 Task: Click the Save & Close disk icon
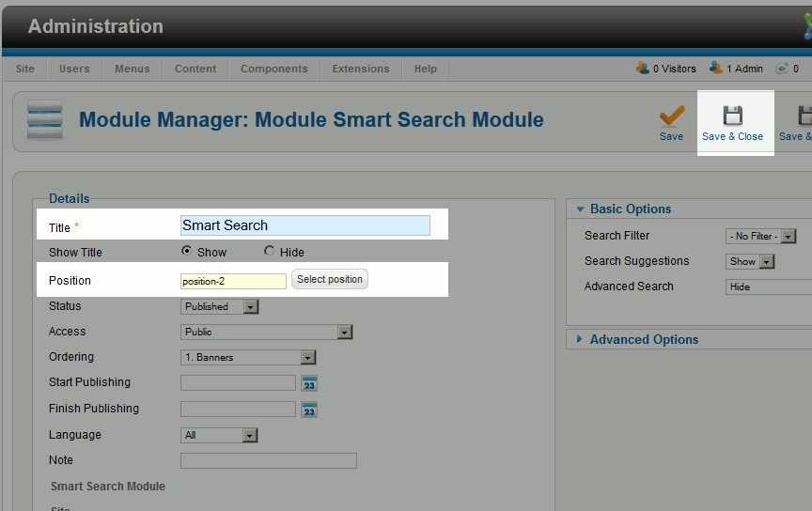click(x=732, y=116)
